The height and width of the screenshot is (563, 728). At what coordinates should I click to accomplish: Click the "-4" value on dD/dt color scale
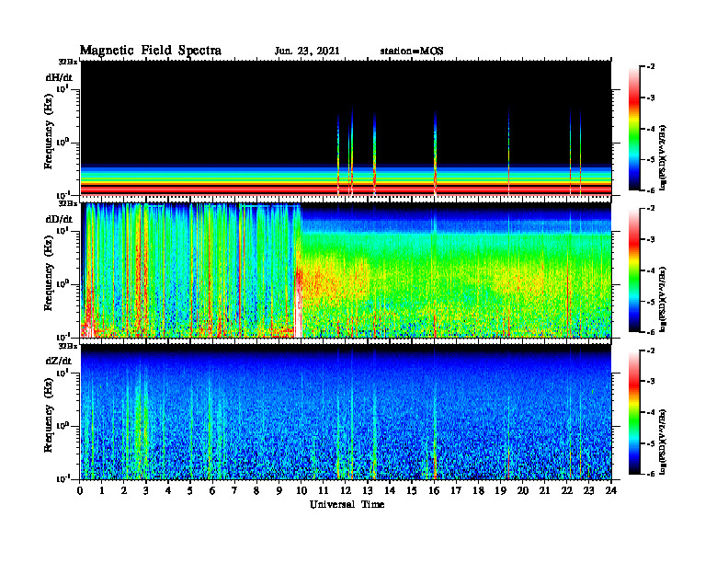tap(652, 270)
